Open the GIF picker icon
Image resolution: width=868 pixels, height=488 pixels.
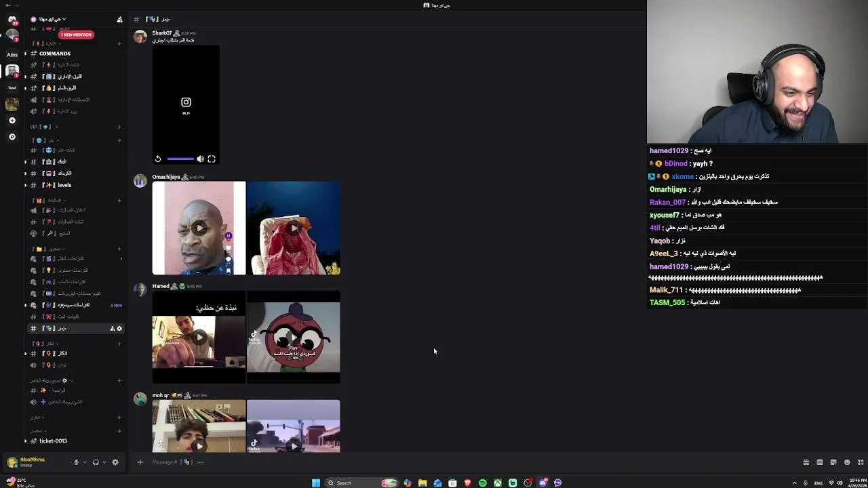click(820, 462)
